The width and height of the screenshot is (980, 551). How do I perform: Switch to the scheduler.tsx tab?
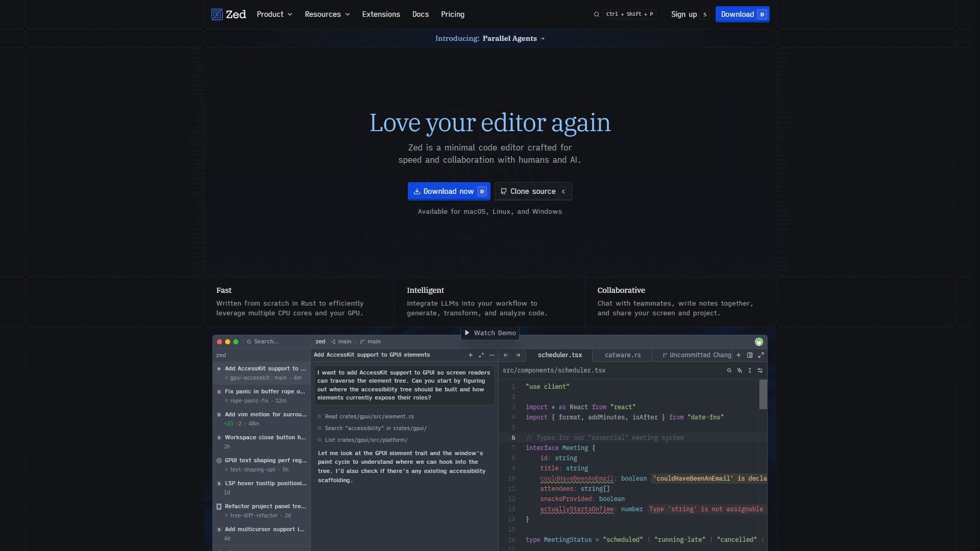coord(559,355)
